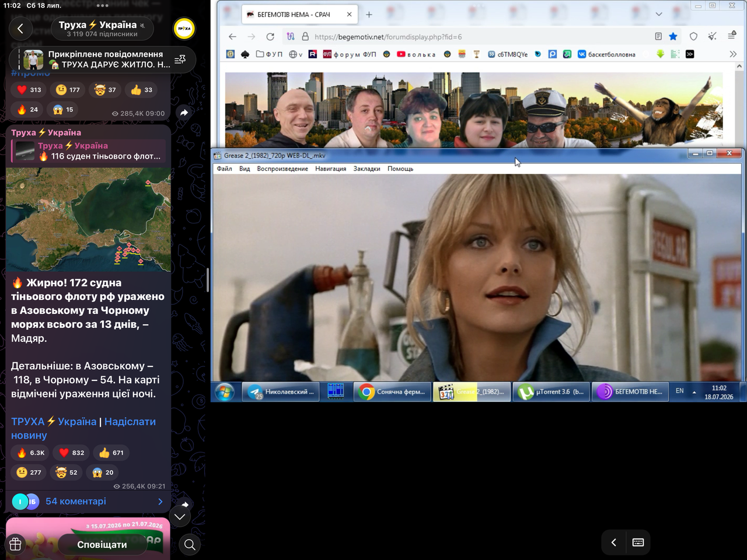Tap the Сповіщати button
Image resolution: width=747 pixels, height=560 pixels.
coord(102,545)
